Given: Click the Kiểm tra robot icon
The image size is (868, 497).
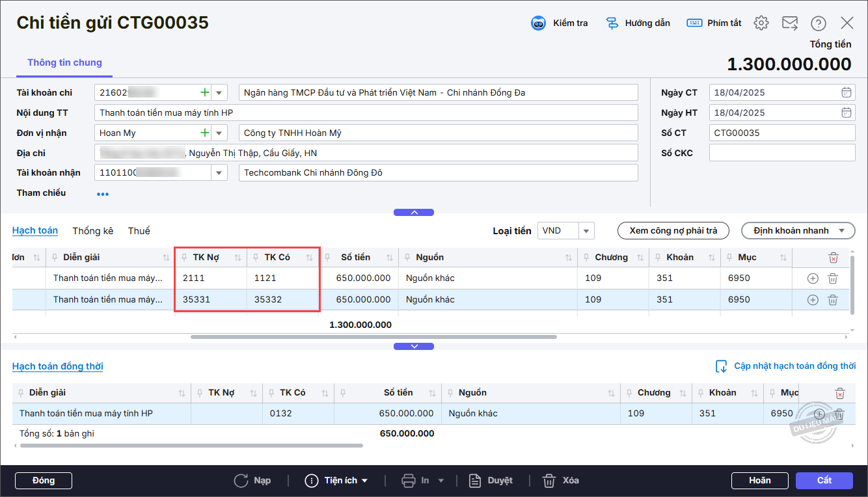Looking at the screenshot, I should click(539, 23).
